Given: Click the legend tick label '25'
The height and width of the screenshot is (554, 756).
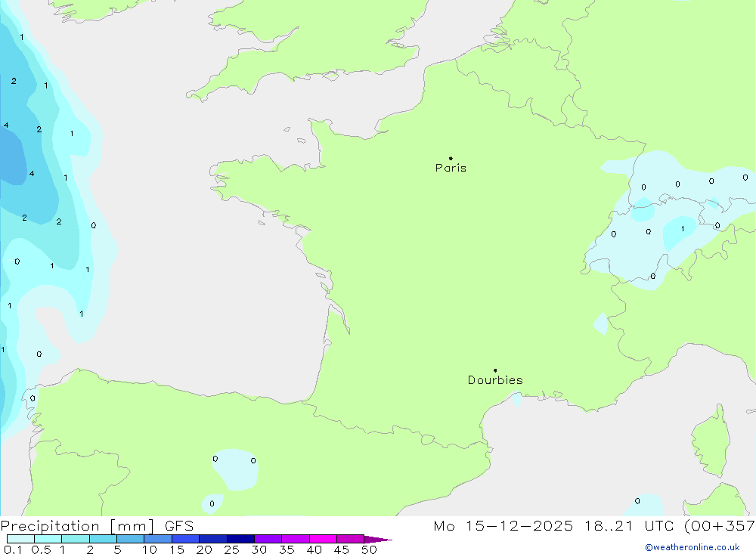Looking at the screenshot, I should coord(231,549).
